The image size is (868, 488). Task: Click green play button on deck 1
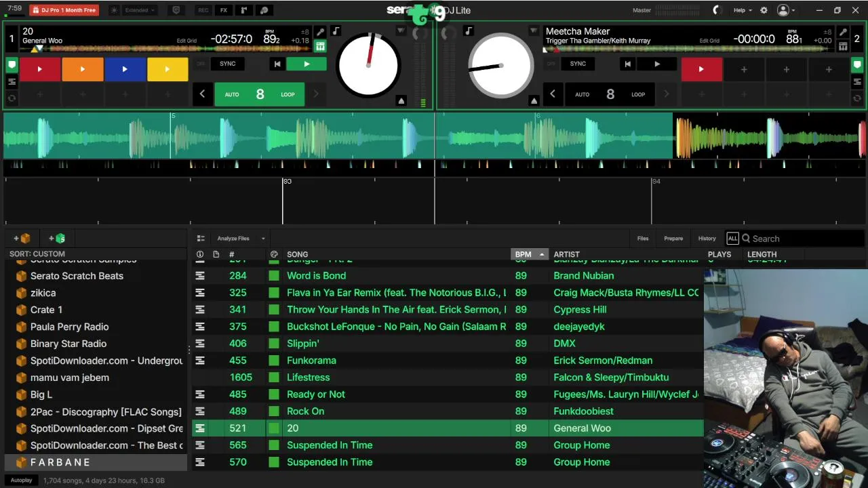[x=307, y=64]
